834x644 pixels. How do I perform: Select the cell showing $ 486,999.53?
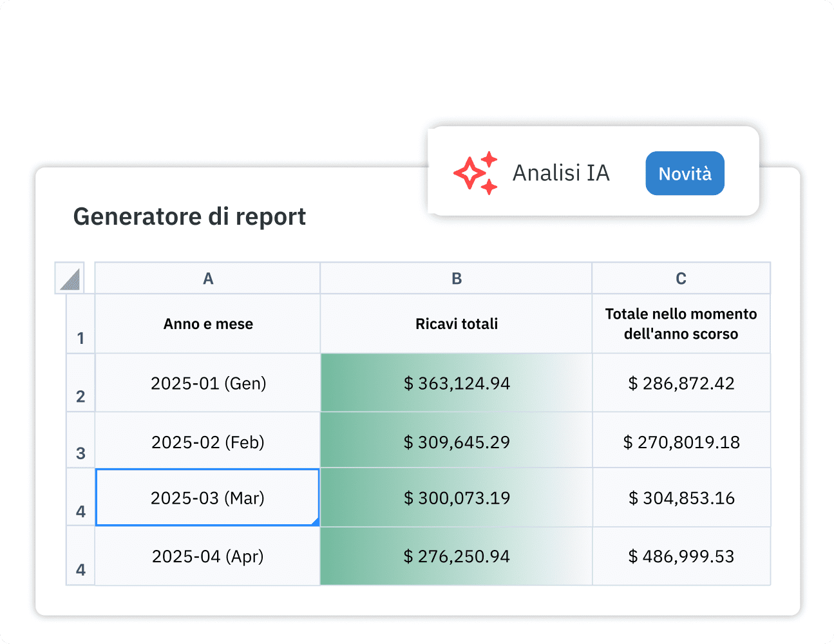[x=681, y=556]
